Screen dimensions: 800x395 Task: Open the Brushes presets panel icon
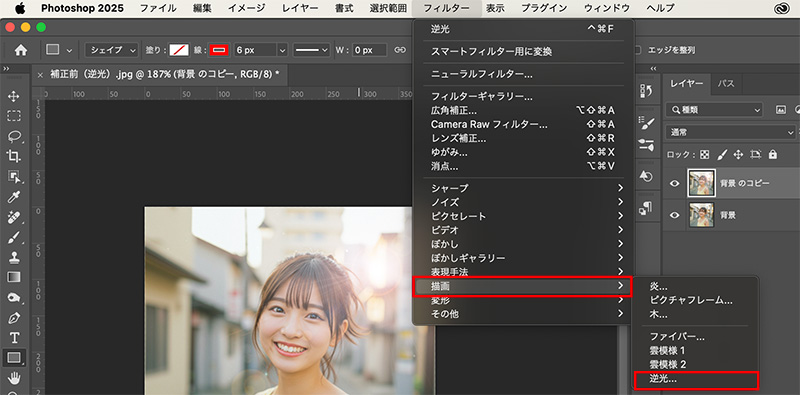tap(646, 145)
